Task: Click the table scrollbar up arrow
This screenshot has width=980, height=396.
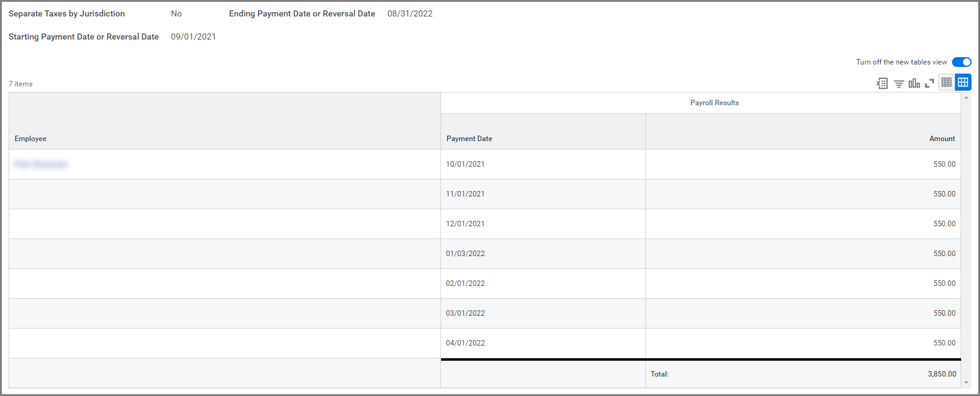Action: (x=966, y=97)
